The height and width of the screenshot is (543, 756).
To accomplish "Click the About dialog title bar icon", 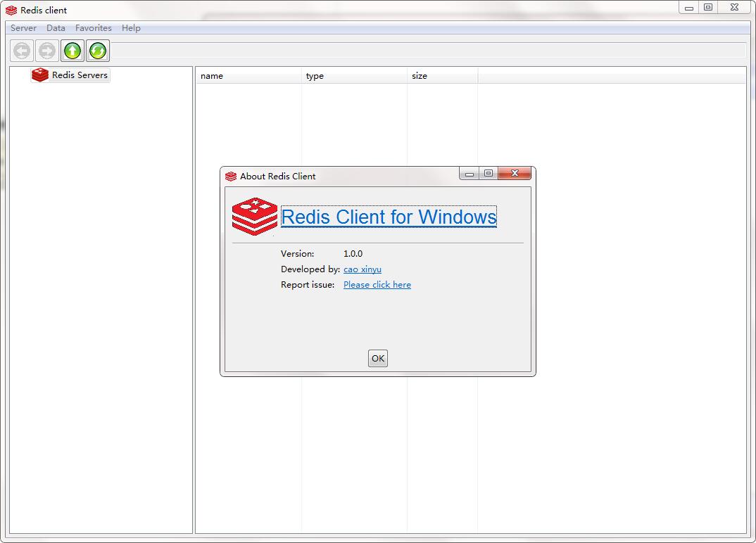I will pyautogui.click(x=231, y=177).
